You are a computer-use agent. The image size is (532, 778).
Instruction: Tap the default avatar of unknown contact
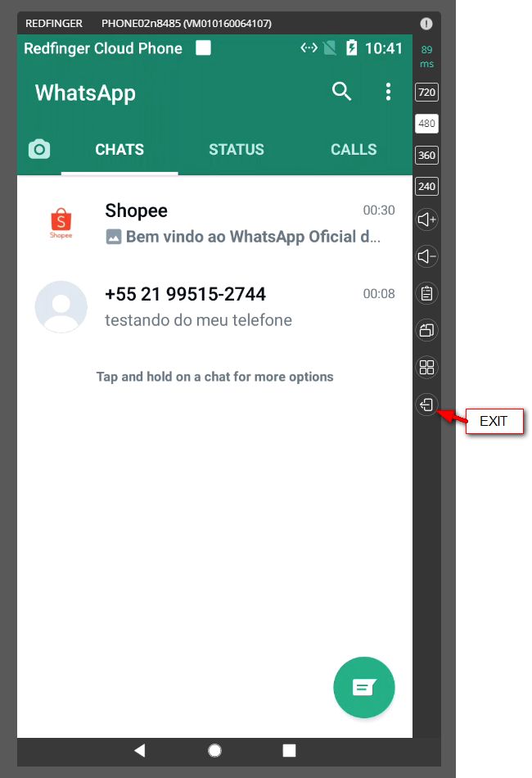tap(61, 306)
